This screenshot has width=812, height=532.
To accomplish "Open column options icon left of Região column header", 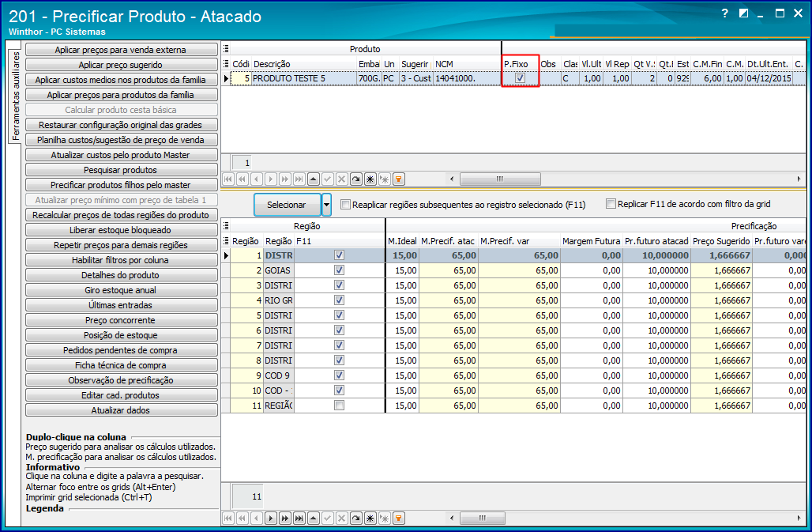I will [226, 241].
